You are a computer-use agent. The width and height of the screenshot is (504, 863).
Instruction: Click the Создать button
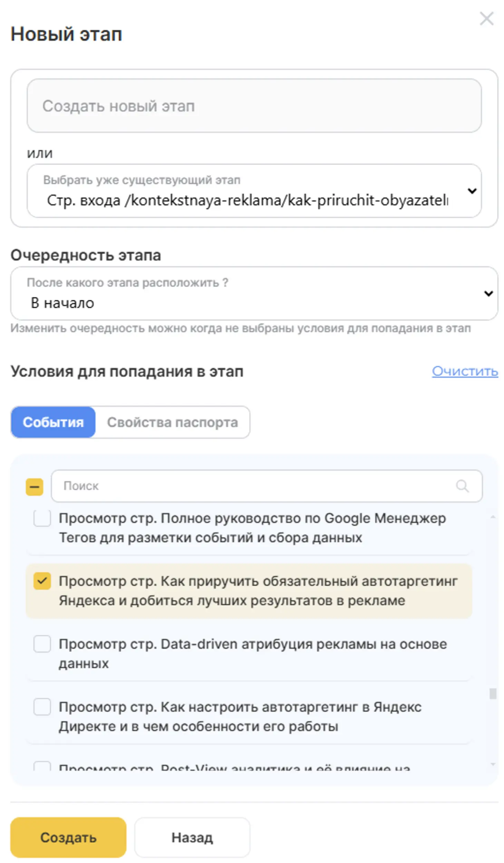(68, 837)
